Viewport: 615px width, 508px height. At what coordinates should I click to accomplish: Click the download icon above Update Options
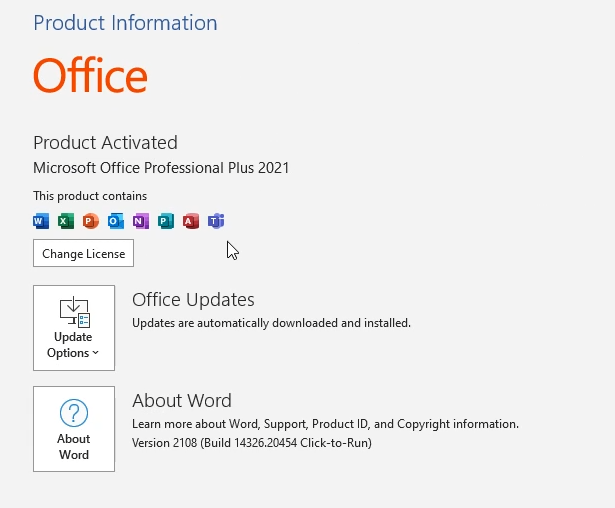(x=74, y=312)
